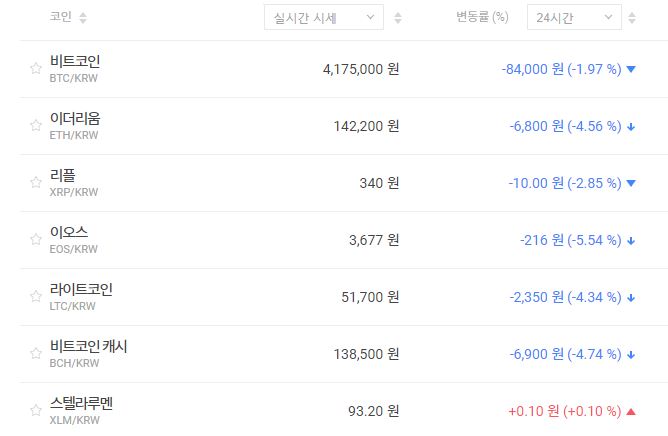This screenshot has height=436, width=668.
Task: Star the 리플 coin row
Action: click(x=36, y=183)
